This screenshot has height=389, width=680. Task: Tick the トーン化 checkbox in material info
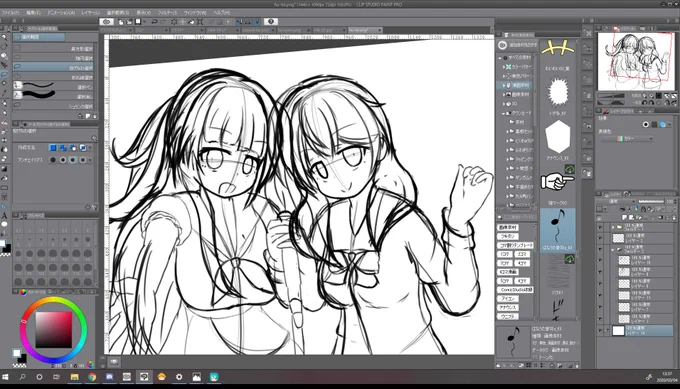[535, 357]
